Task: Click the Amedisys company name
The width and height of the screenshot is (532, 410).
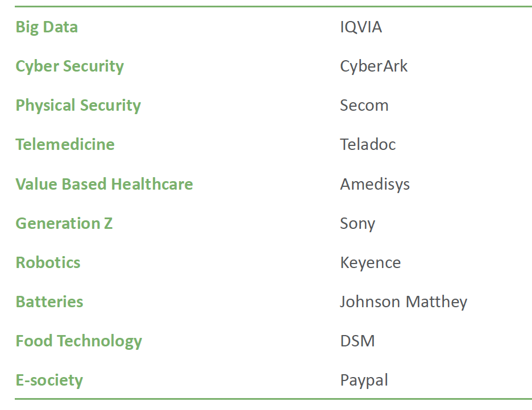Action: [x=375, y=184]
